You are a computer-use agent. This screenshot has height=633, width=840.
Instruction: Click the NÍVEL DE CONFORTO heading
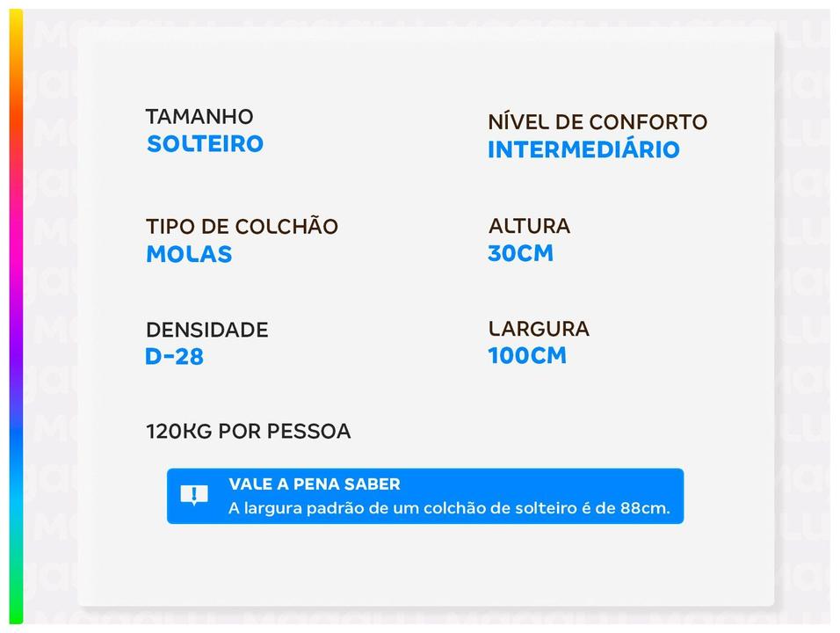point(597,122)
